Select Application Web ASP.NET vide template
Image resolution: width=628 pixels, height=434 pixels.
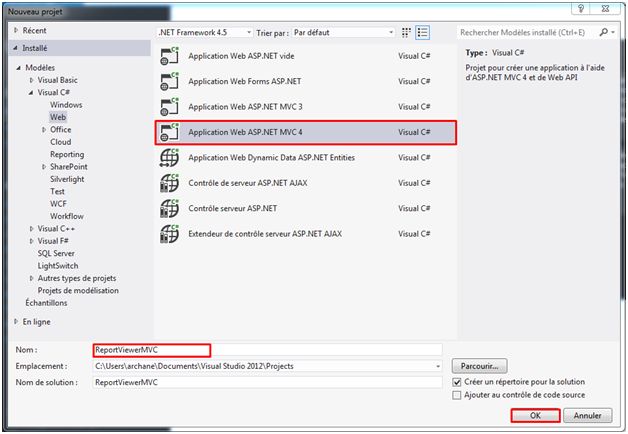point(306,56)
